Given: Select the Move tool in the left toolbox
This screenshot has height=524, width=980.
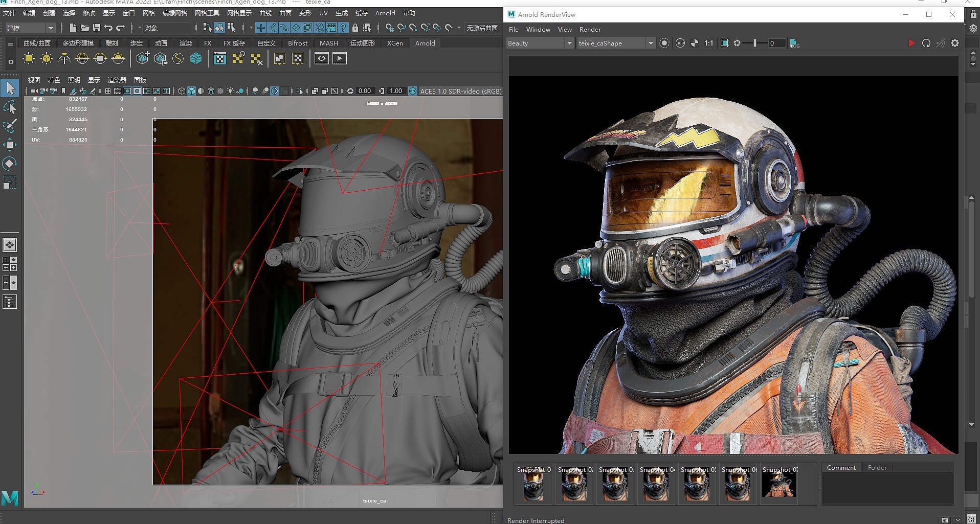Looking at the screenshot, I should 10,145.
